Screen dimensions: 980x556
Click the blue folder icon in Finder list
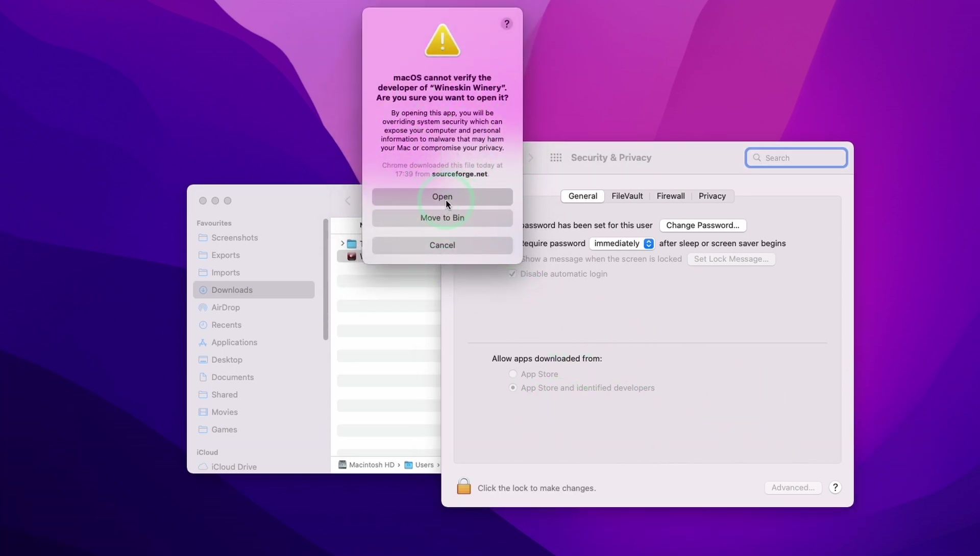tap(352, 244)
